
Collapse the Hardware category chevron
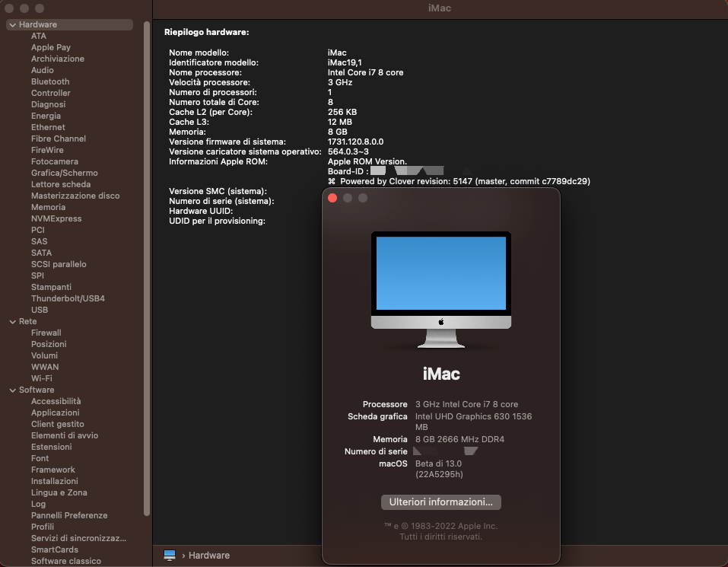pos(12,24)
